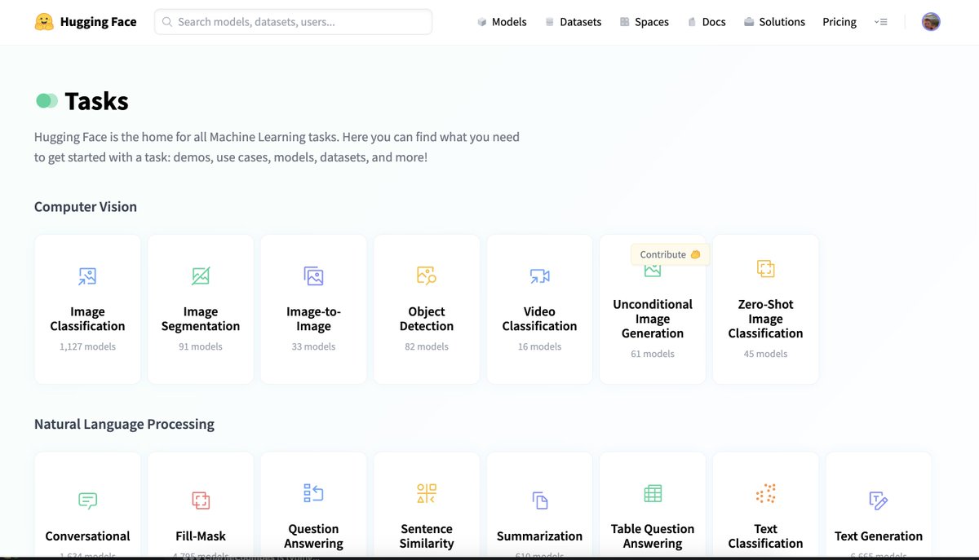Image resolution: width=979 pixels, height=560 pixels.
Task: Open the Text Classification task title
Action: coord(765,536)
